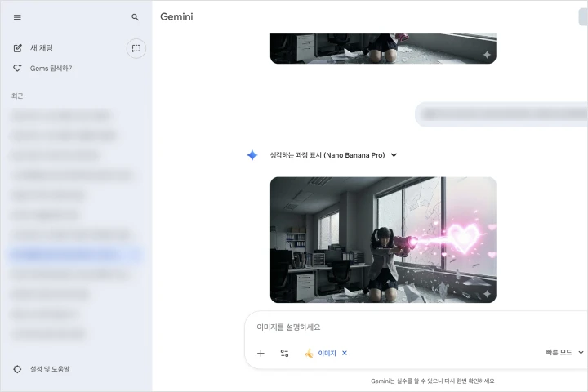This screenshot has width=588, height=392.
Task: Select the highlighted recent chat item
Action: [x=76, y=255]
